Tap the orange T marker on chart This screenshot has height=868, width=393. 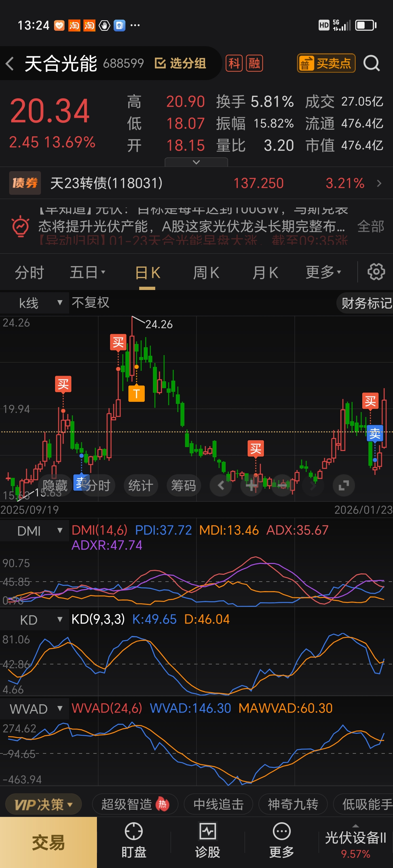pos(137,393)
